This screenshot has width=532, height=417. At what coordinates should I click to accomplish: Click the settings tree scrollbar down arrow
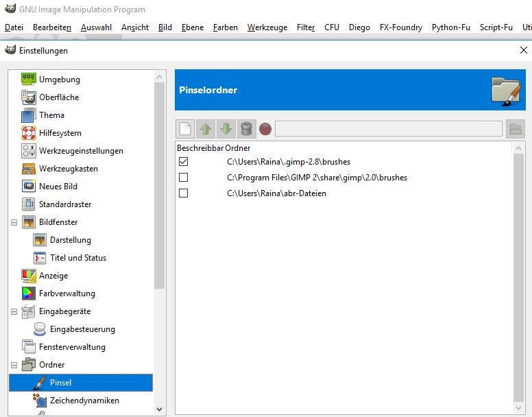tap(160, 409)
